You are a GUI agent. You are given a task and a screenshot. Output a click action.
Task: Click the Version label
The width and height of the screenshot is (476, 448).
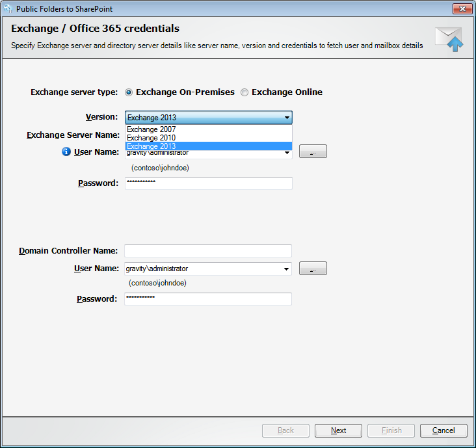point(101,117)
